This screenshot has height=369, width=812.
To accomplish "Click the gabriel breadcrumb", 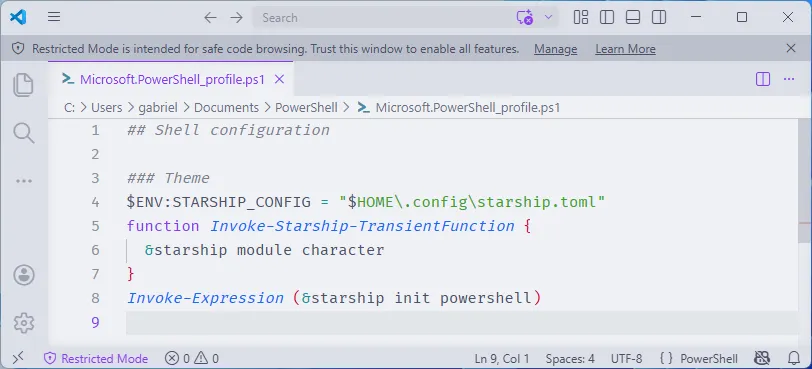I will point(158,108).
